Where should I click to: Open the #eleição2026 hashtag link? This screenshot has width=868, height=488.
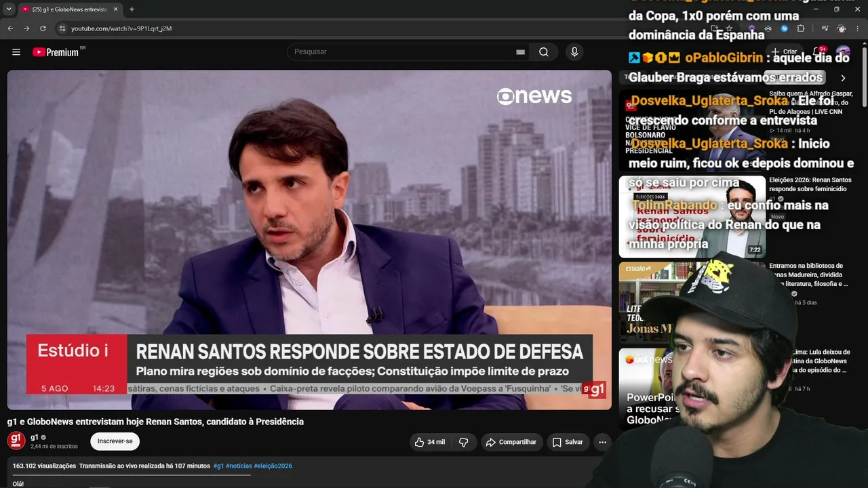pos(273,466)
